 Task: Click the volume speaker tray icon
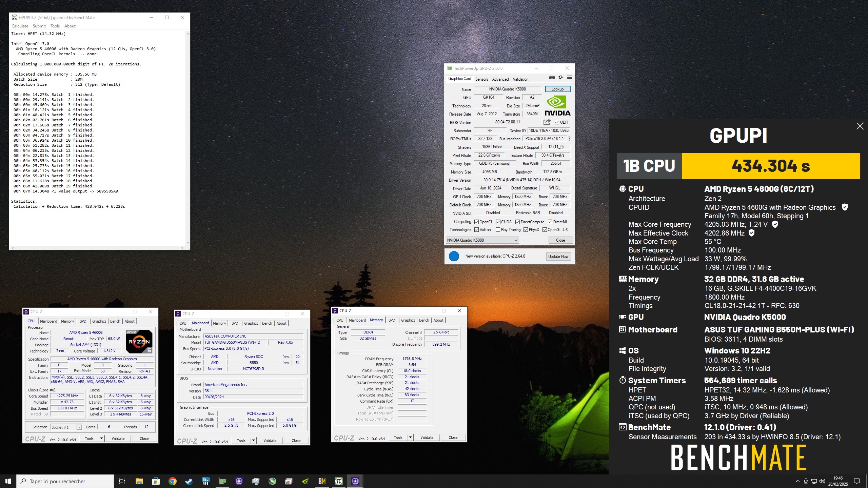click(822, 481)
